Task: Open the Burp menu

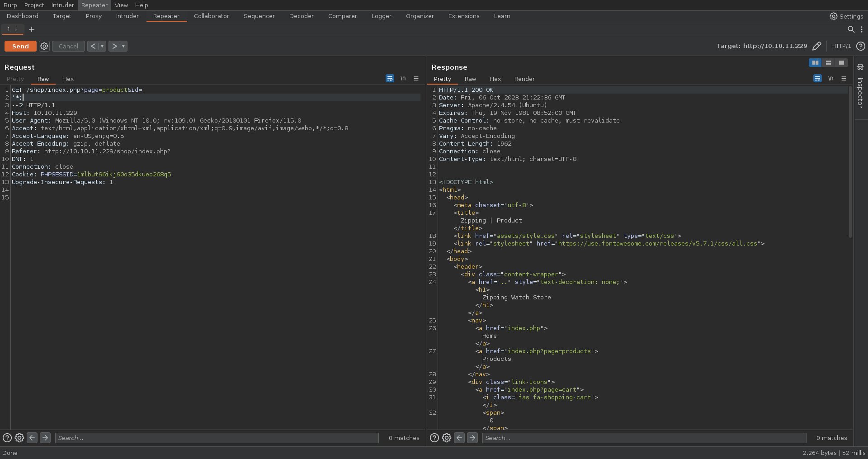Action: (10, 5)
